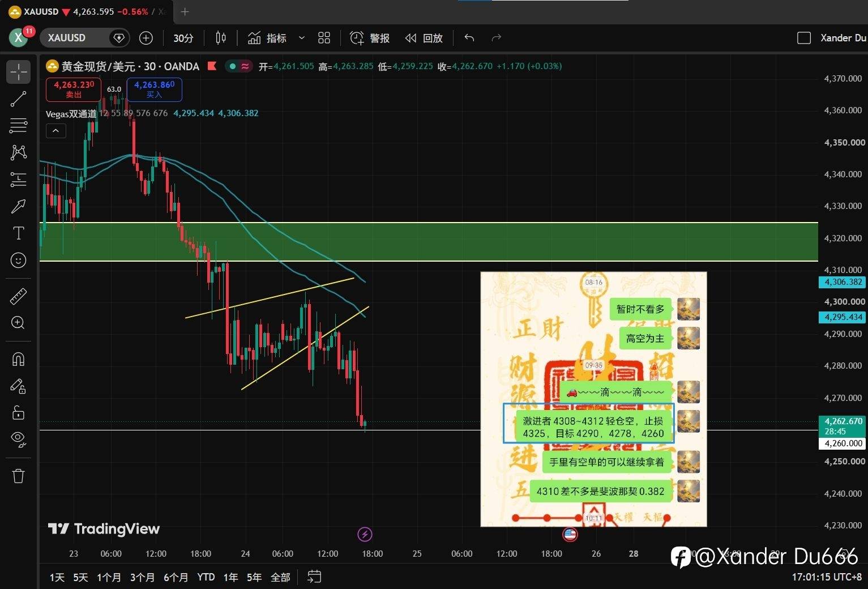This screenshot has height=589, width=868.
Task: Click the 回放 replay button
Action: click(424, 38)
